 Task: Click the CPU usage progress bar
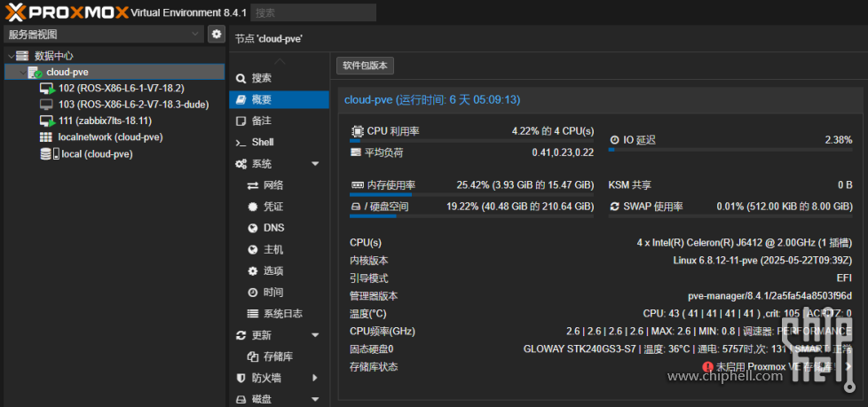[471, 141]
